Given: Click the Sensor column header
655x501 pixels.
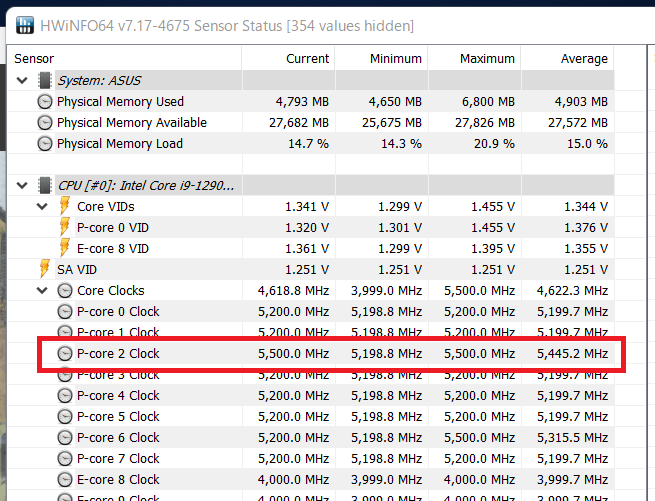Looking at the screenshot, I should coord(124,58).
